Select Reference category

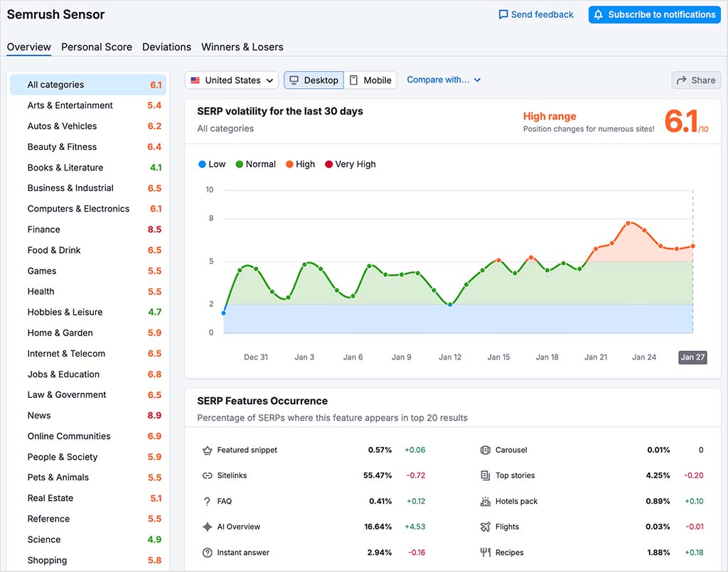tap(88, 519)
